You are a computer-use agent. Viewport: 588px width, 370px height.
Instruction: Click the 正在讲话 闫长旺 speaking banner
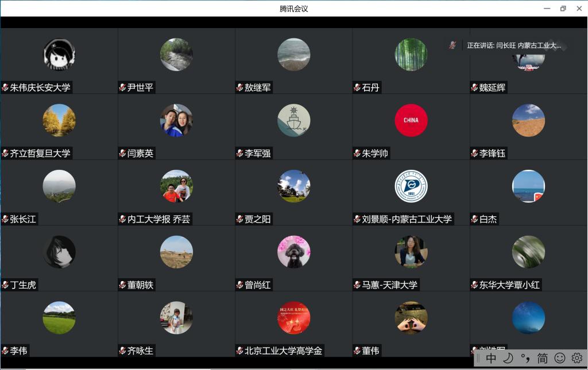click(x=513, y=45)
